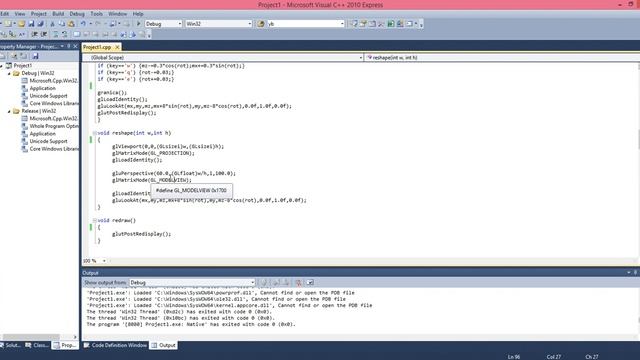Screen dimensions: 640x360
Task: Open the reshape(int w, int h) members dropdown
Action: (502, 58)
